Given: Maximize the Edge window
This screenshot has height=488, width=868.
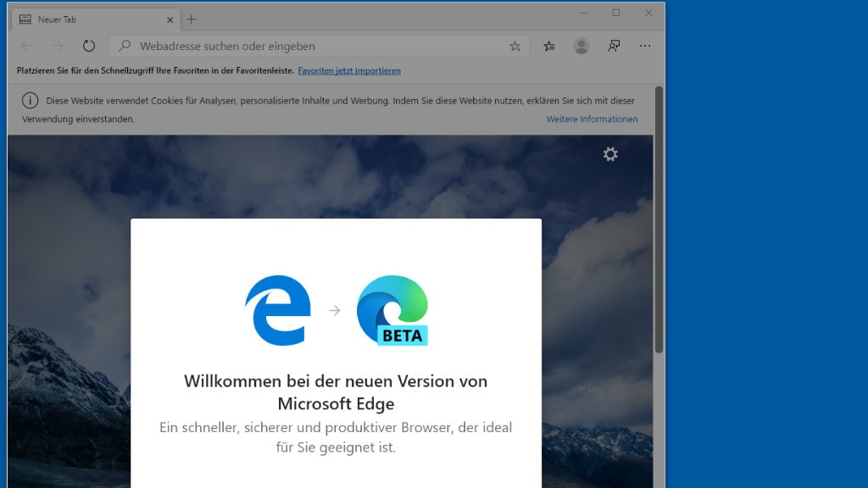Looking at the screenshot, I should pos(616,13).
